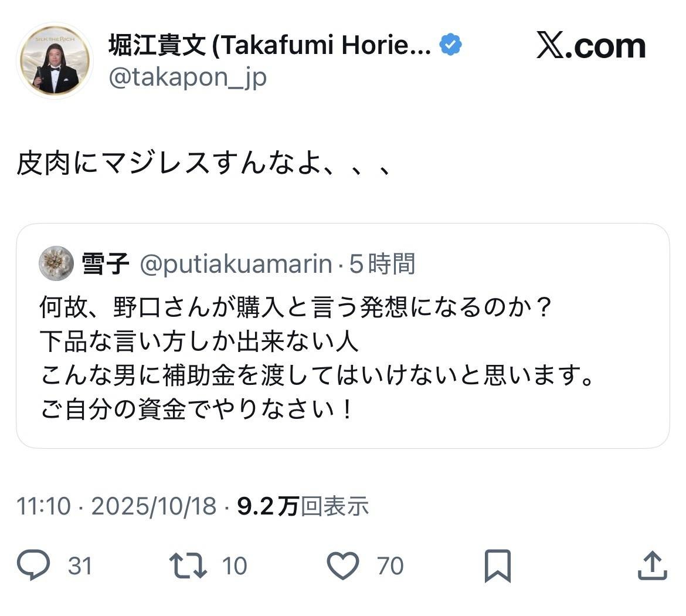Open the share menu icon
This screenshot has width=686, height=616.
pos(652,566)
